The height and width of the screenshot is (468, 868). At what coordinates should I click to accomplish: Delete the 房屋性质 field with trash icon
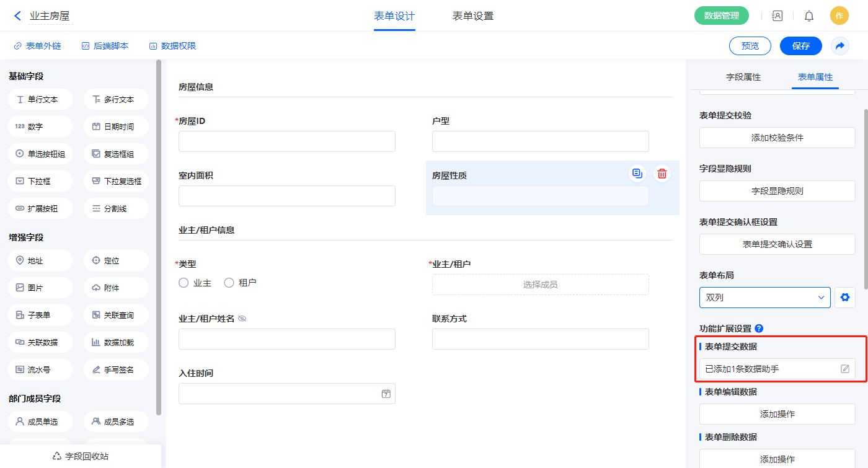[x=662, y=174]
